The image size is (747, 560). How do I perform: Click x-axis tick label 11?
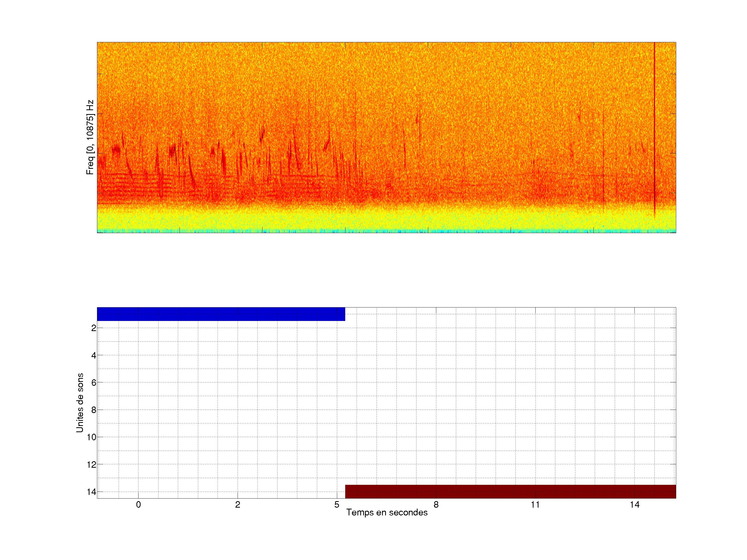click(535, 505)
